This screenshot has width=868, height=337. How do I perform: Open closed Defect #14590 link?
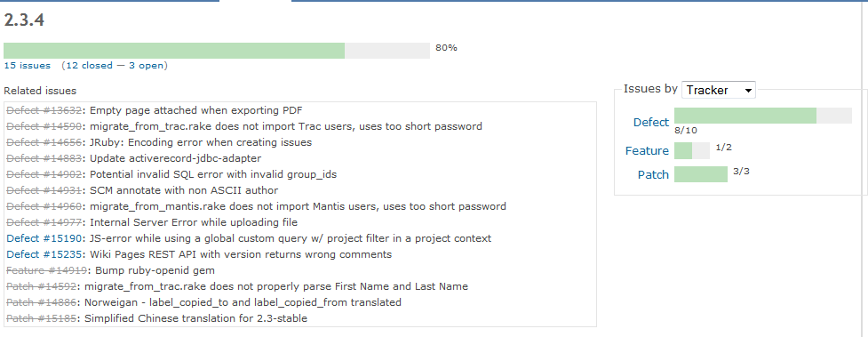coord(44,126)
